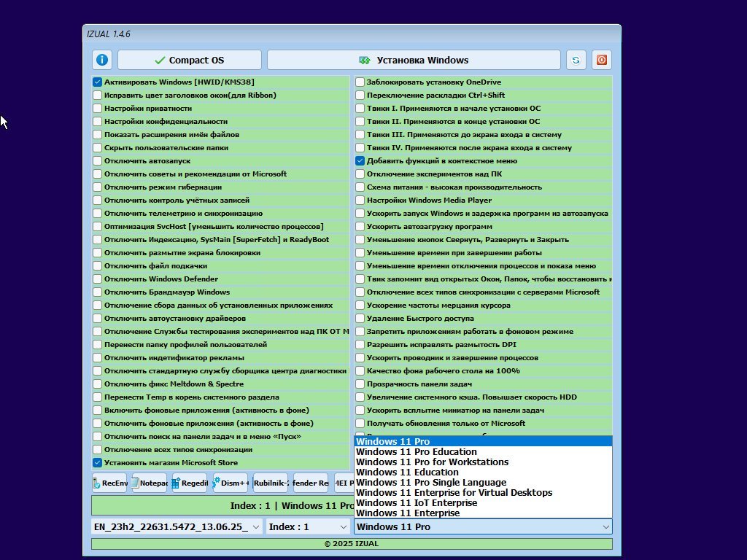Viewport: 747px width, 560px height.
Task: Select Windows 11 Pro in the list
Action: point(483,441)
